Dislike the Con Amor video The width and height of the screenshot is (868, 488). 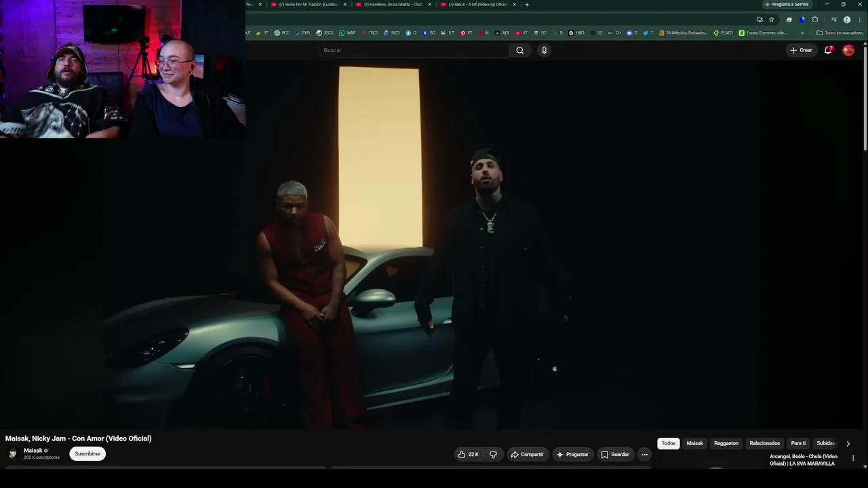click(x=493, y=454)
